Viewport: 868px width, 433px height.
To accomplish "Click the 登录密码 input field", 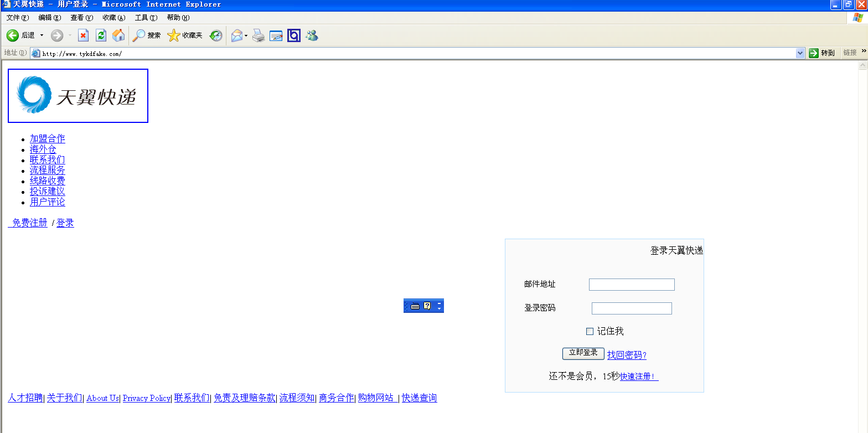I will point(632,308).
